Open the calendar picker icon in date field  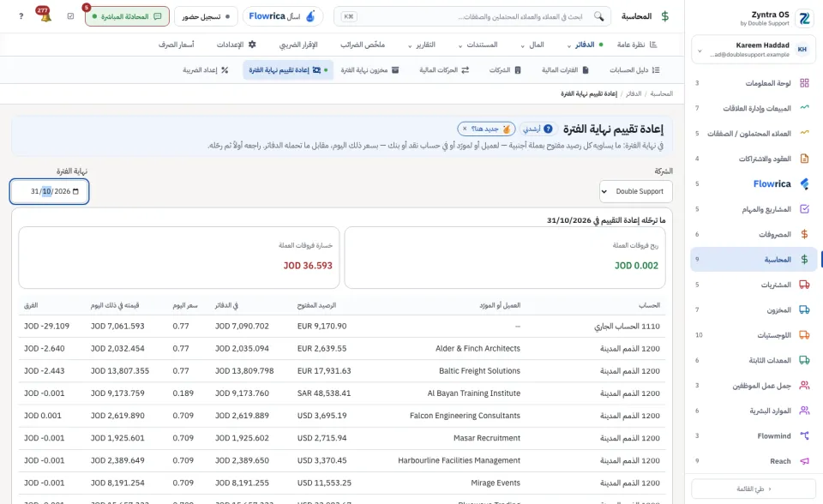click(75, 192)
